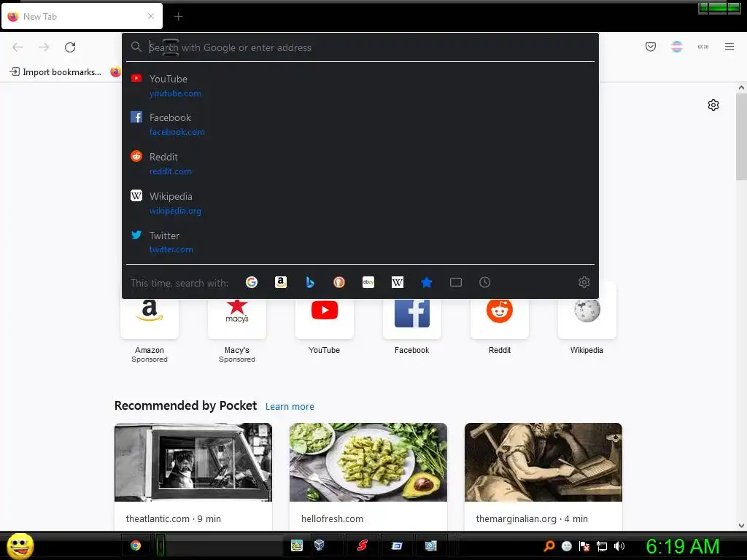The width and height of the screenshot is (747, 560).
Task: Select Twitter suggestion in dropdown
Action: tap(360, 242)
